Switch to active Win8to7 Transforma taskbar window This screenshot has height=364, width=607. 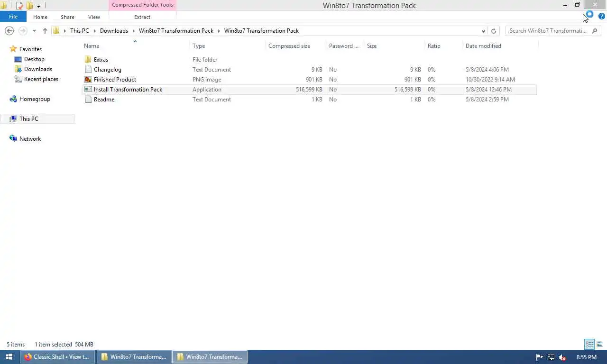(x=210, y=357)
